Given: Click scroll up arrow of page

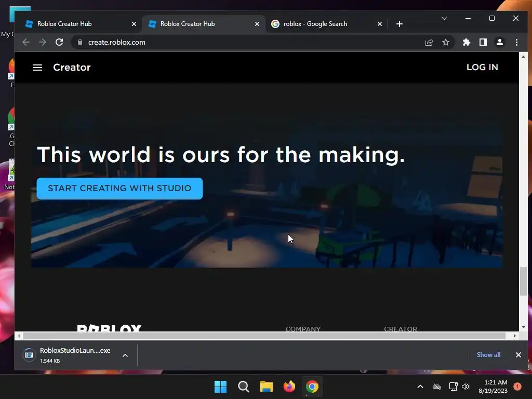Looking at the screenshot, I should (x=523, y=57).
